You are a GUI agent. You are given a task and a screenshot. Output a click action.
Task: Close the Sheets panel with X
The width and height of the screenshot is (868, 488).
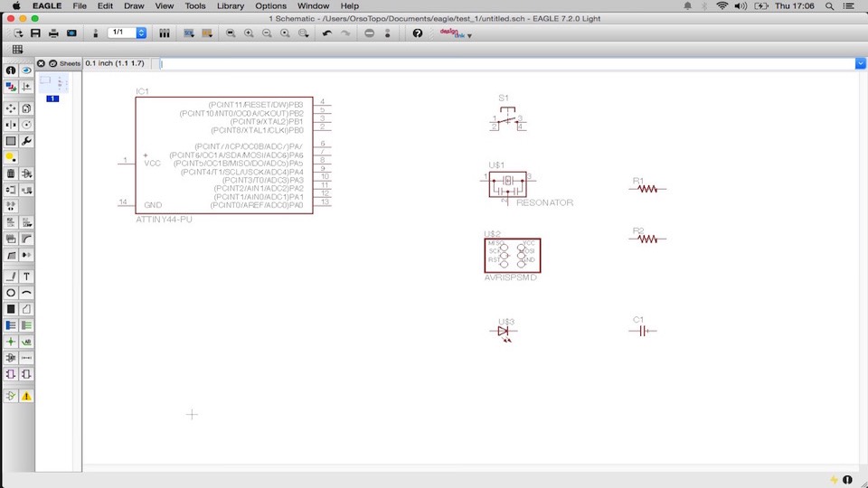[41, 63]
